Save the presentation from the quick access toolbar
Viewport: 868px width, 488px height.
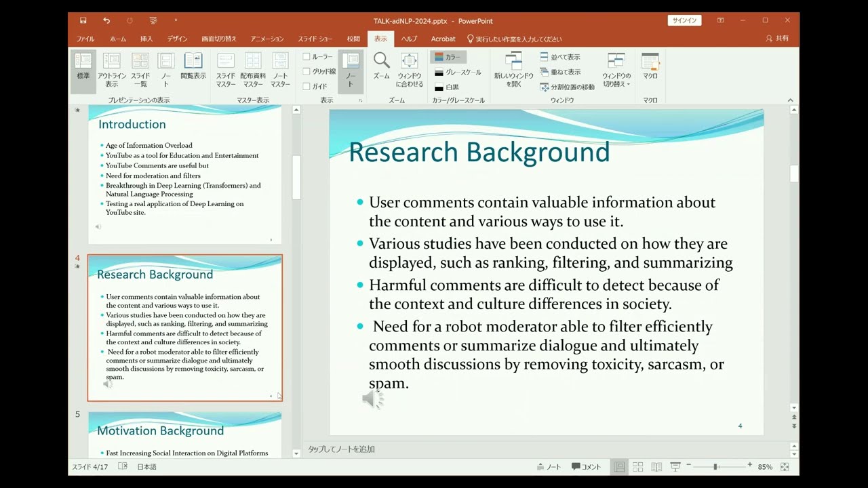tap(83, 20)
